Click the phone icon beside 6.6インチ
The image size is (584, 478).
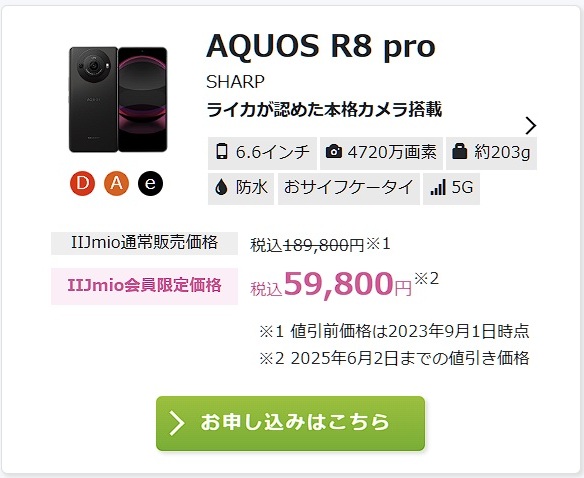point(222,152)
